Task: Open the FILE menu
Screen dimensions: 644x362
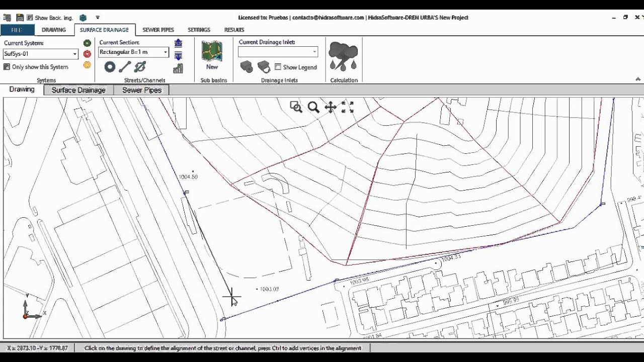Action: point(17,30)
